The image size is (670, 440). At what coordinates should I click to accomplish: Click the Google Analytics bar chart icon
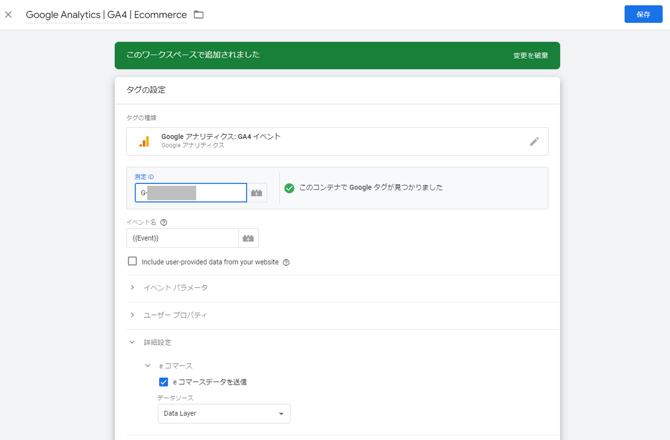144,142
